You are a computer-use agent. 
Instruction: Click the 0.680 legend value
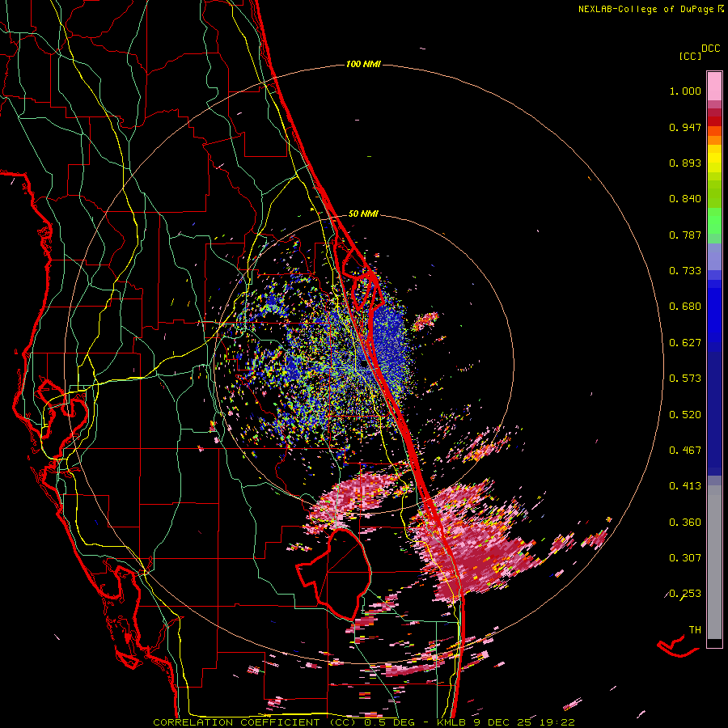(x=685, y=307)
